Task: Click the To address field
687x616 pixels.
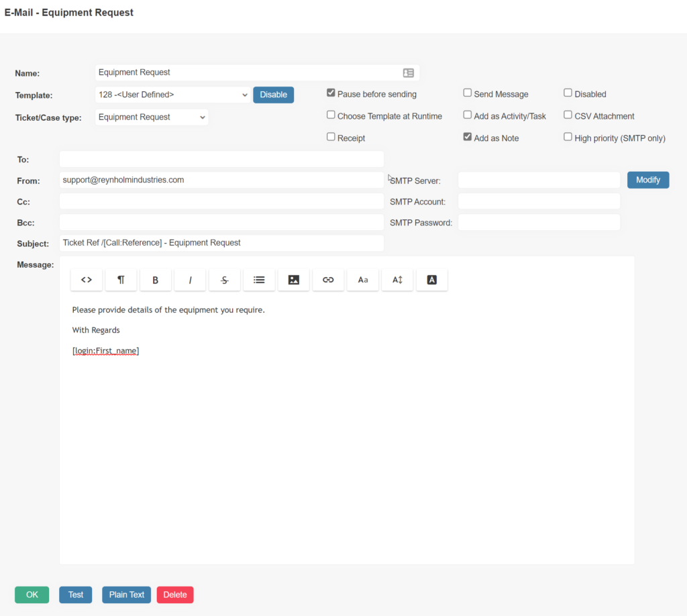Action: coord(221,159)
